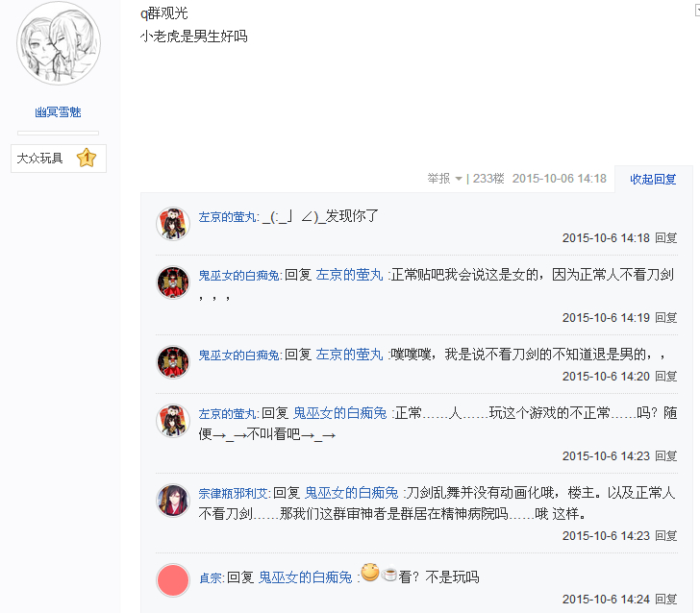This screenshot has width=700, height=613.
Task: Open 宗律瓶邪利艾 username link
Action: [x=234, y=492]
